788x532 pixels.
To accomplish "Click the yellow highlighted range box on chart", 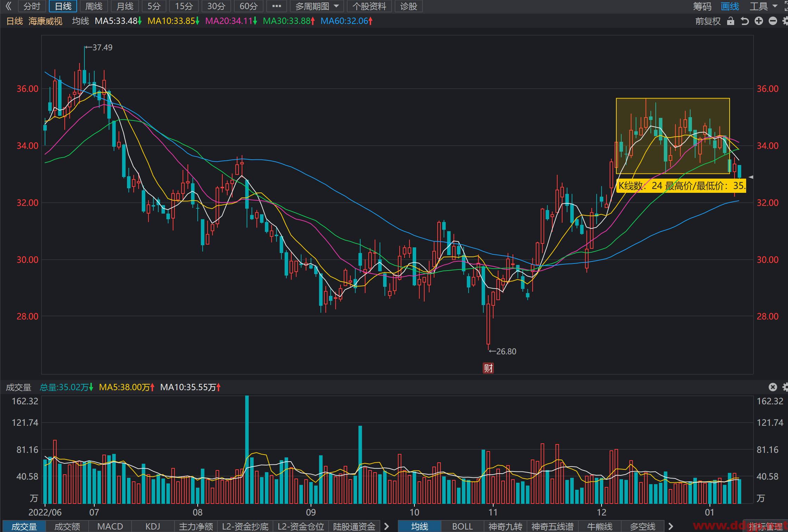I will pos(673,136).
